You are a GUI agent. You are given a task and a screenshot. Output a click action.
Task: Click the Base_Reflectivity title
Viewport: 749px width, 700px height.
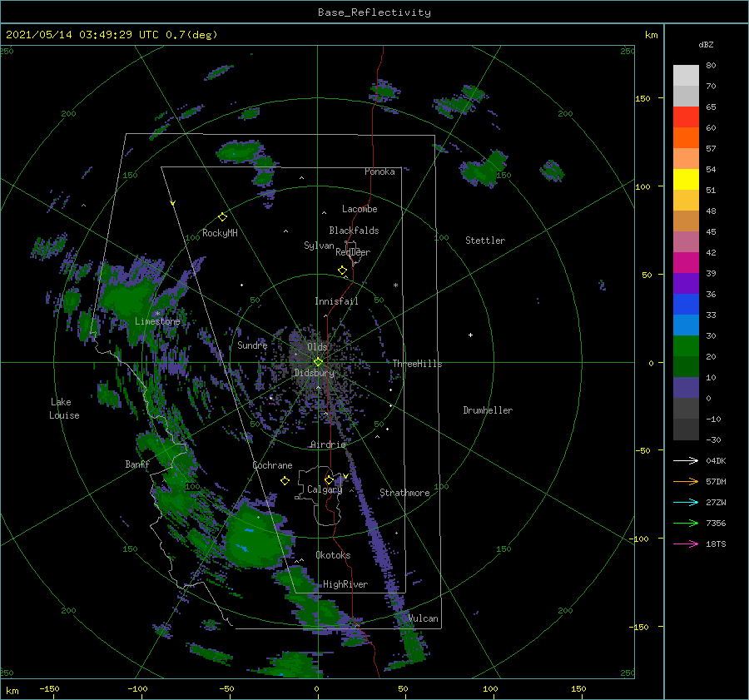[374, 12]
